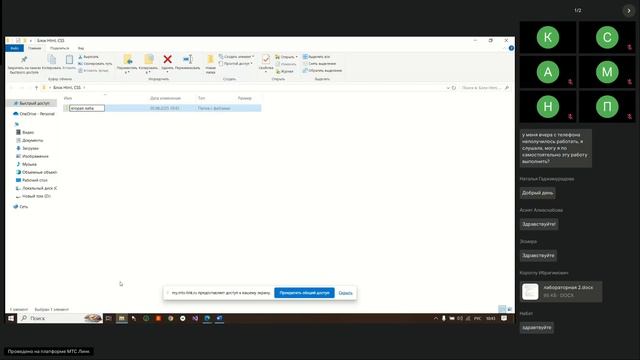Click the File Explorer taskbar icon
640x360 pixels.
[122, 318]
